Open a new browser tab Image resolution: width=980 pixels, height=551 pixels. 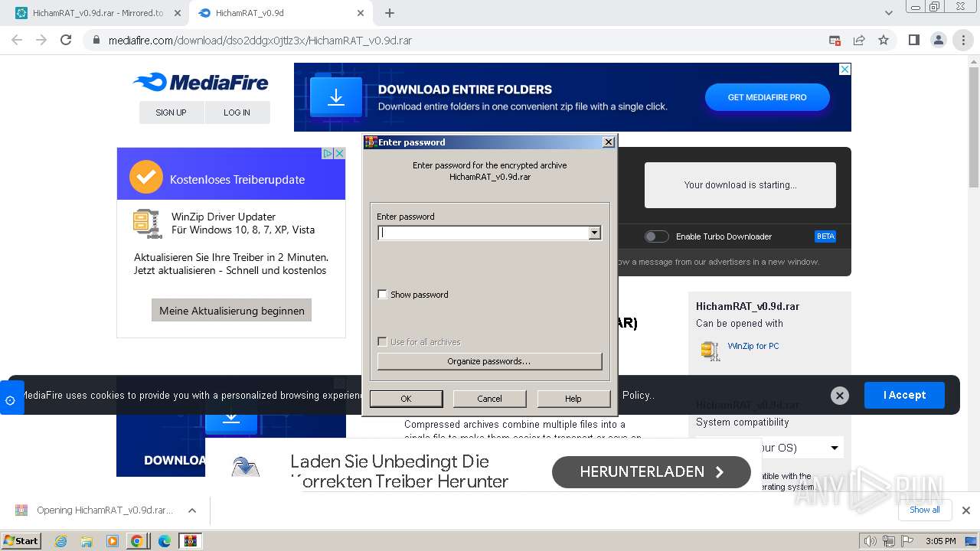[x=390, y=13]
